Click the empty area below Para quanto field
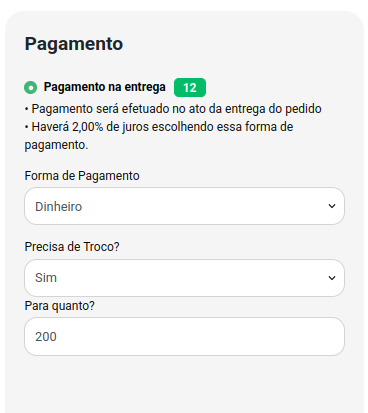This screenshot has width=368, height=413. pos(184,383)
